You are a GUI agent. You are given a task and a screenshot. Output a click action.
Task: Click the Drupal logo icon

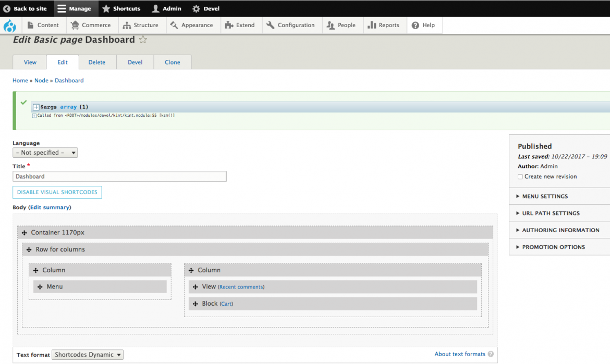pyautogui.click(x=10, y=25)
